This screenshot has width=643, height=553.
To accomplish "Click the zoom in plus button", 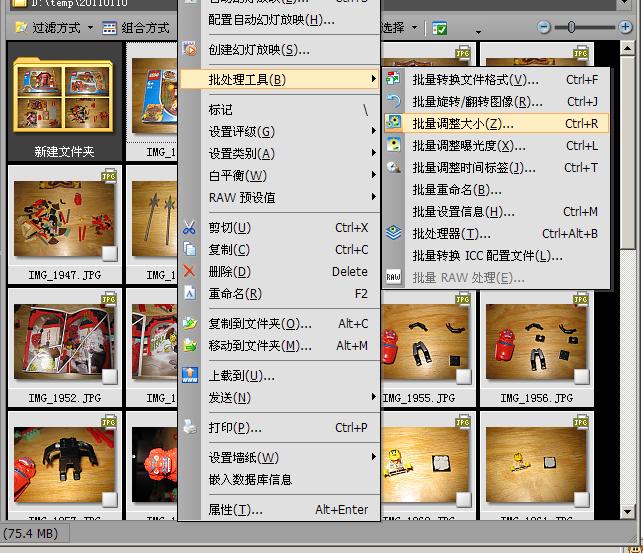I will pos(625,27).
